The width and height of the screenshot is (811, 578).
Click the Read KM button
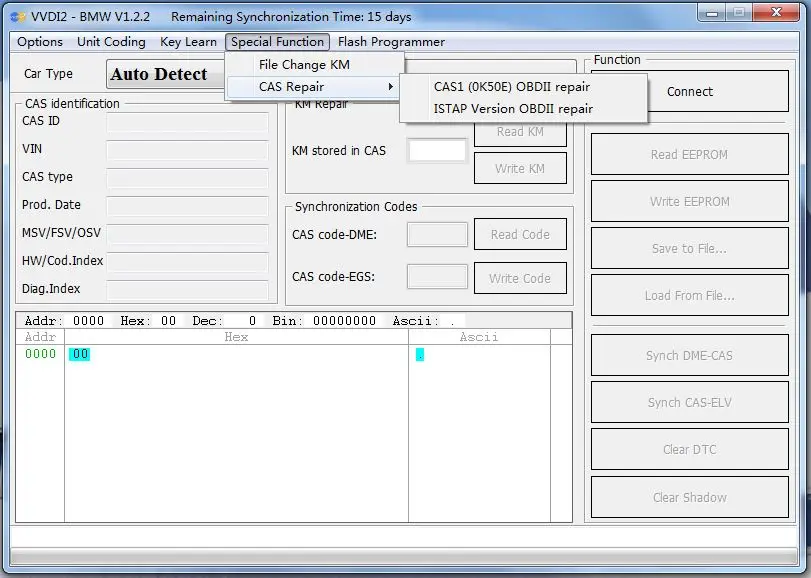(520, 134)
